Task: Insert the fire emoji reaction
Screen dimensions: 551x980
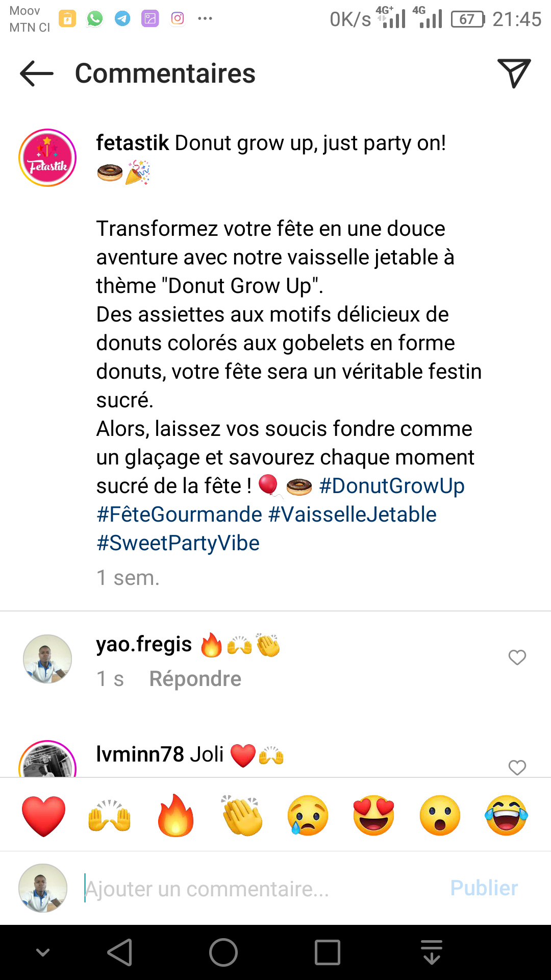Action: 176,816
